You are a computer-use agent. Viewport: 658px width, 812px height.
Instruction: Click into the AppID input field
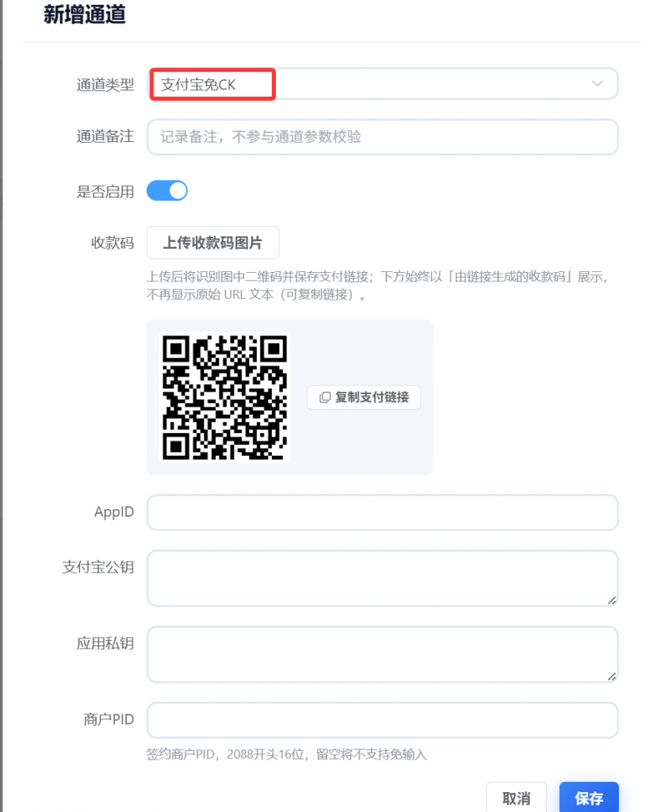coord(383,512)
